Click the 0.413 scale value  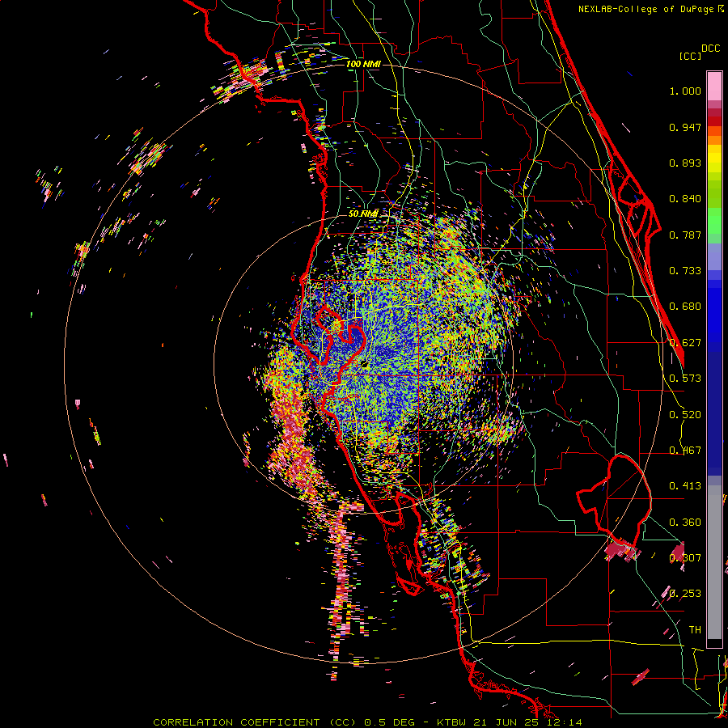[685, 486]
